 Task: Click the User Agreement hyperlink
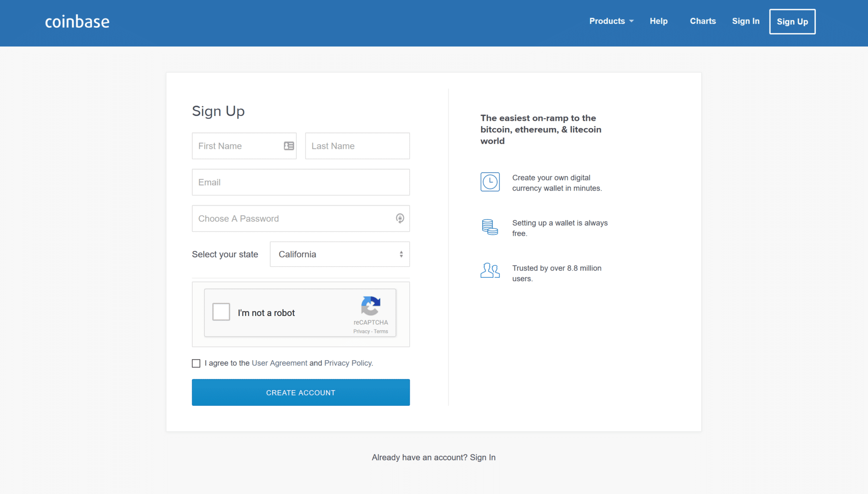coord(278,363)
